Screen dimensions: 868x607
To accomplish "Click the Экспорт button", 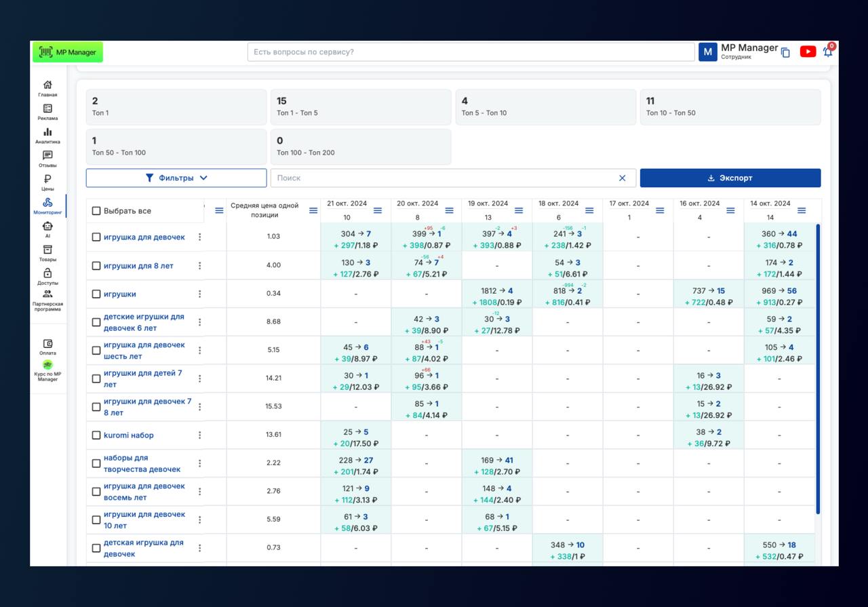I will (x=730, y=178).
